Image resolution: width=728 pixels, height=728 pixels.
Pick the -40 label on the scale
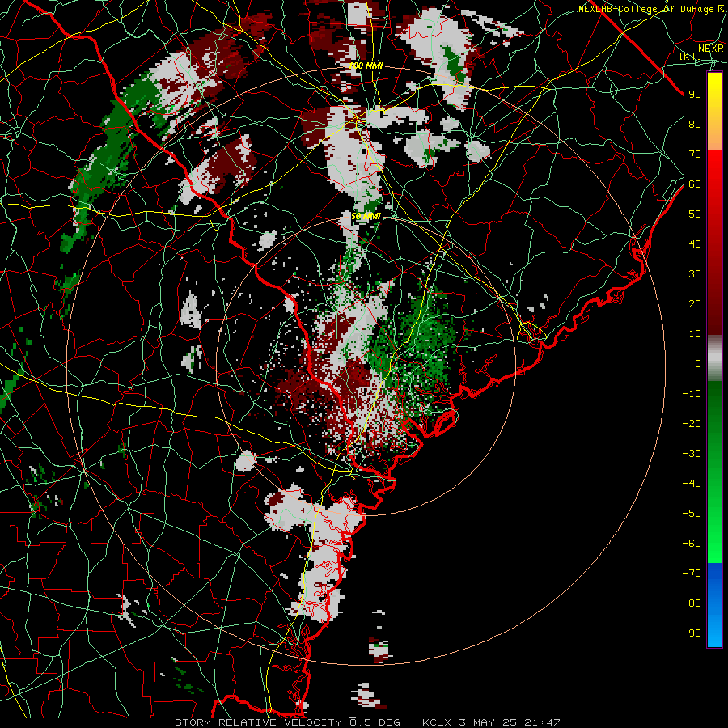click(692, 484)
